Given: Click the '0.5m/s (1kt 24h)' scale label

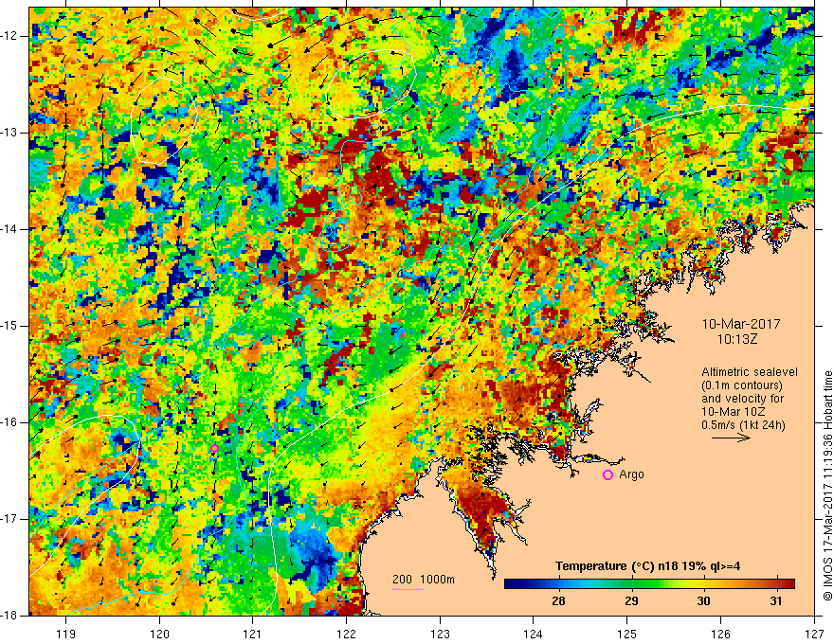Looking at the screenshot, I should click(x=743, y=425).
